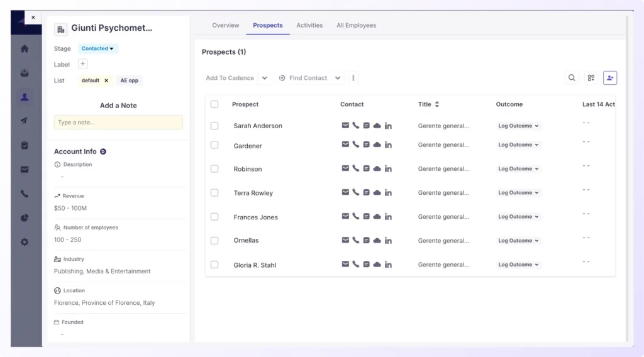Expand the Find Contact arrow
Screen dimensions: 644x357
point(338,78)
